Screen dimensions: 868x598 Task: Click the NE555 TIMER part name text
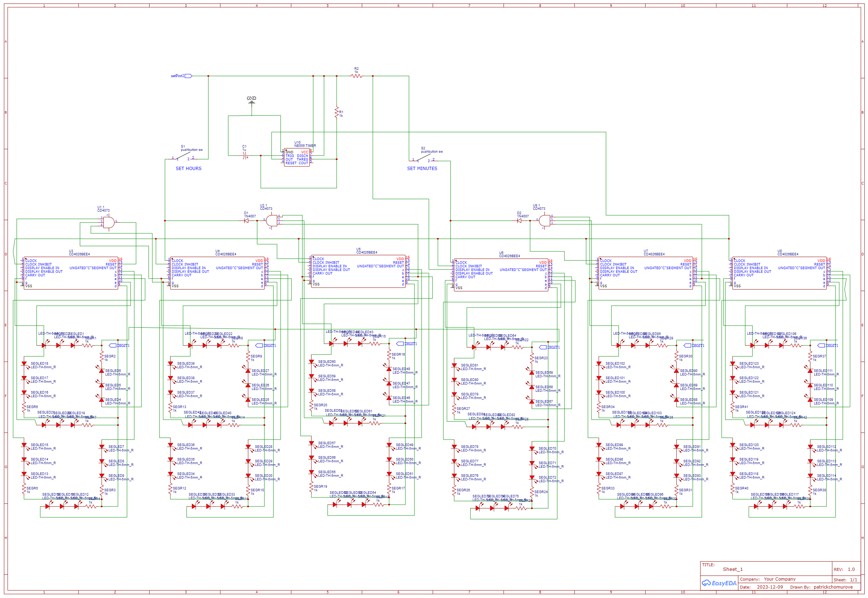[305, 146]
